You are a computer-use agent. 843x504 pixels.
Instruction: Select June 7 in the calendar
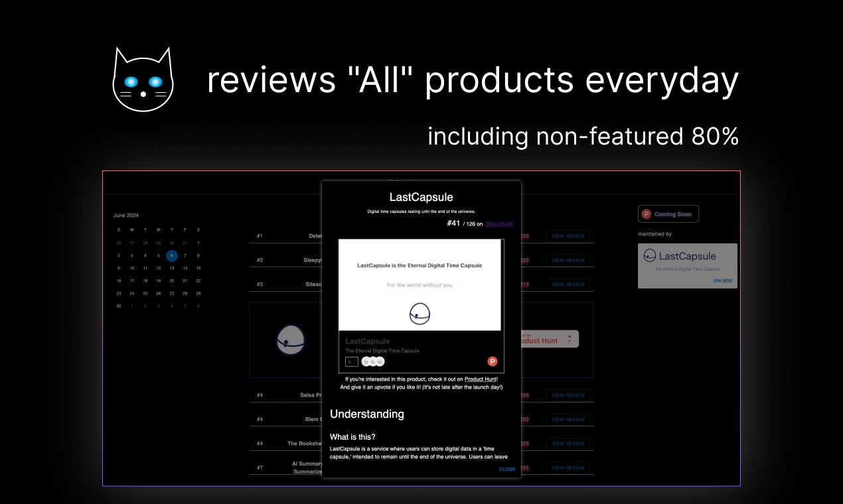click(185, 255)
